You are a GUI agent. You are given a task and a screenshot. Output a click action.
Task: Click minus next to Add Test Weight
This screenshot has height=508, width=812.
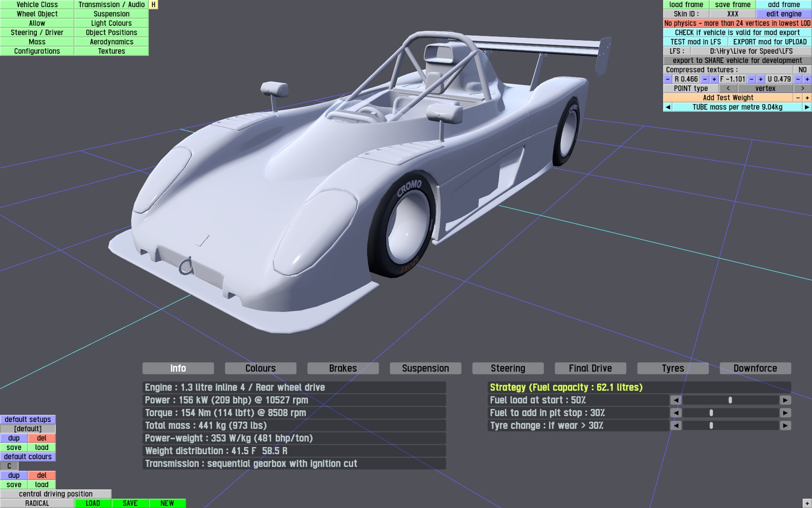(x=798, y=98)
